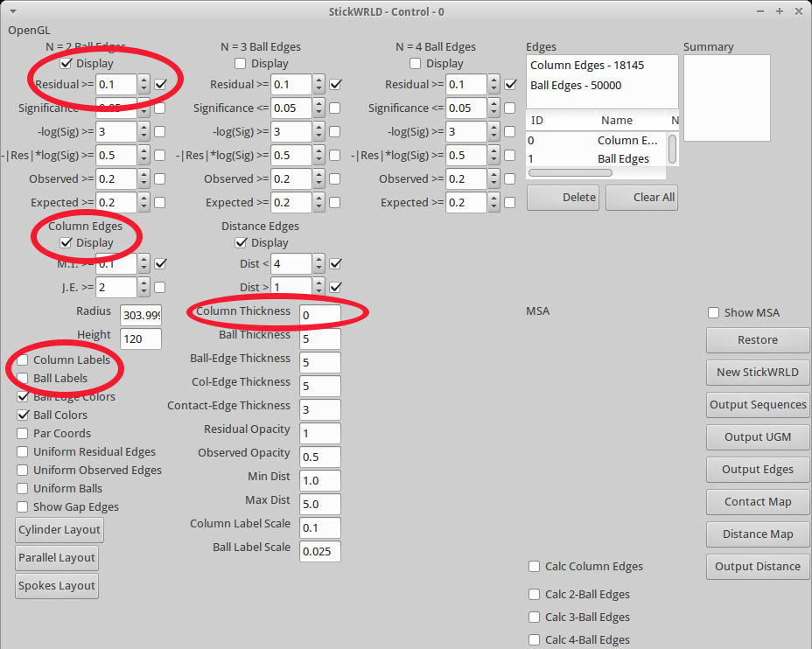This screenshot has width=812, height=649.
Task: Focus the Column Thickness input field
Action: (320, 315)
